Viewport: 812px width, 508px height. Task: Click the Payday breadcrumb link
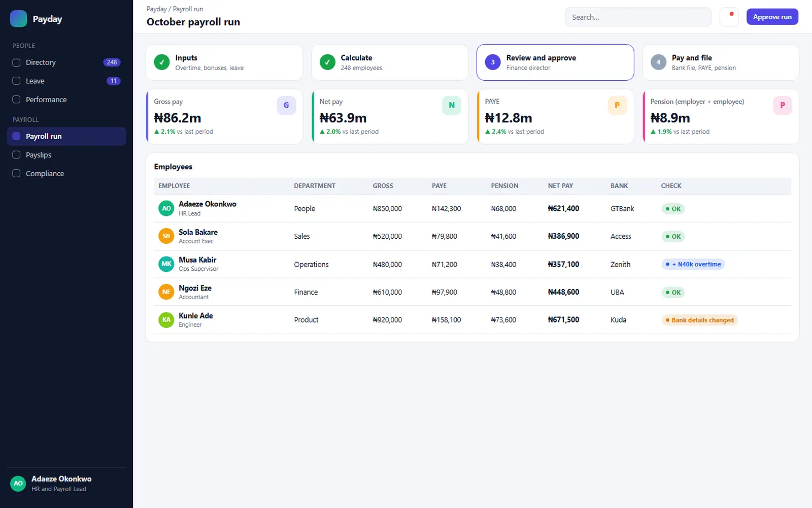point(157,9)
